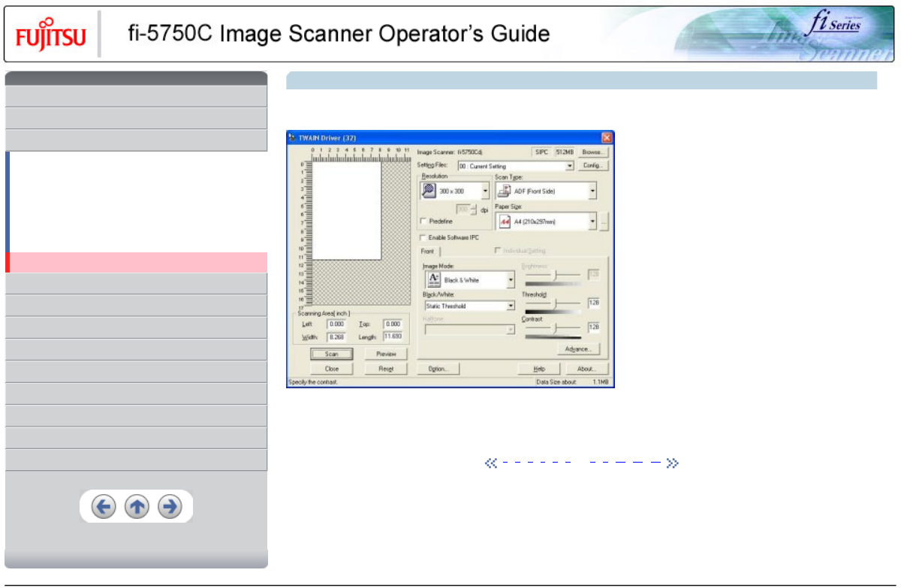Select the Front tab
This screenshot has width=901, height=588.
pyautogui.click(x=427, y=252)
